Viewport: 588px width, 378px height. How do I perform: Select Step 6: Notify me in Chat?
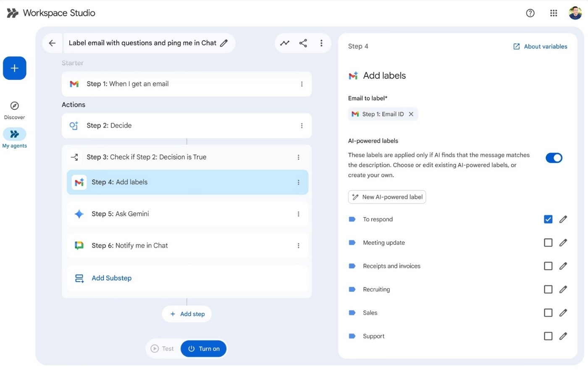coord(187,246)
